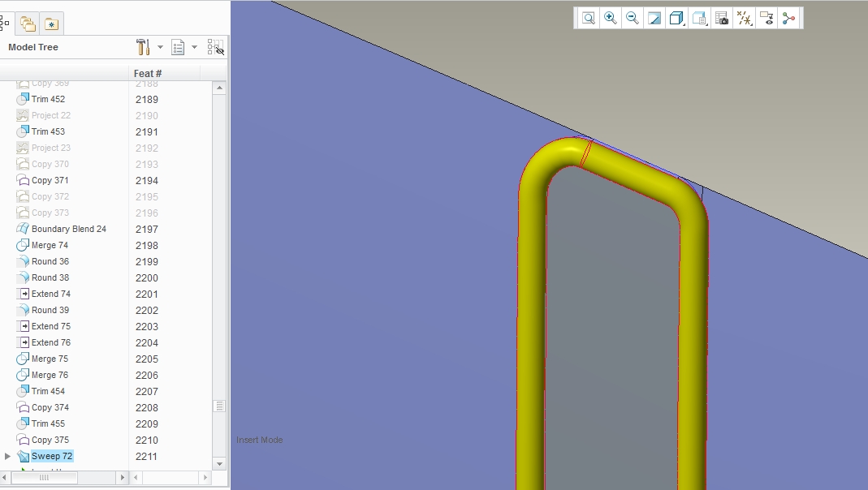Click model tree vertical scrollbar down arrow
This screenshot has width=868, height=490.
(x=219, y=464)
